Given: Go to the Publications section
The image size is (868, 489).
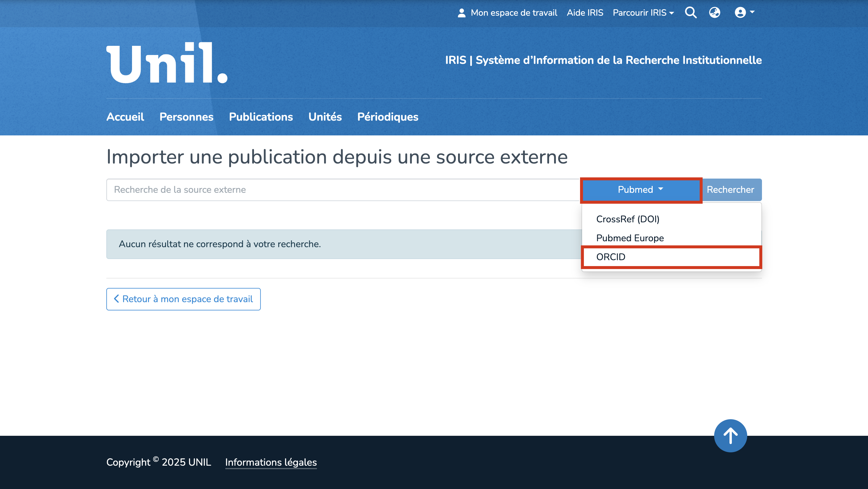Looking at the screenshot, I should [261, 117].
